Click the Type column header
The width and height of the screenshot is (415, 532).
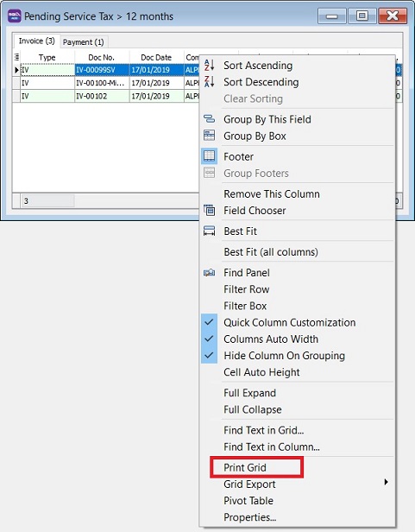[x=47, y=57]
